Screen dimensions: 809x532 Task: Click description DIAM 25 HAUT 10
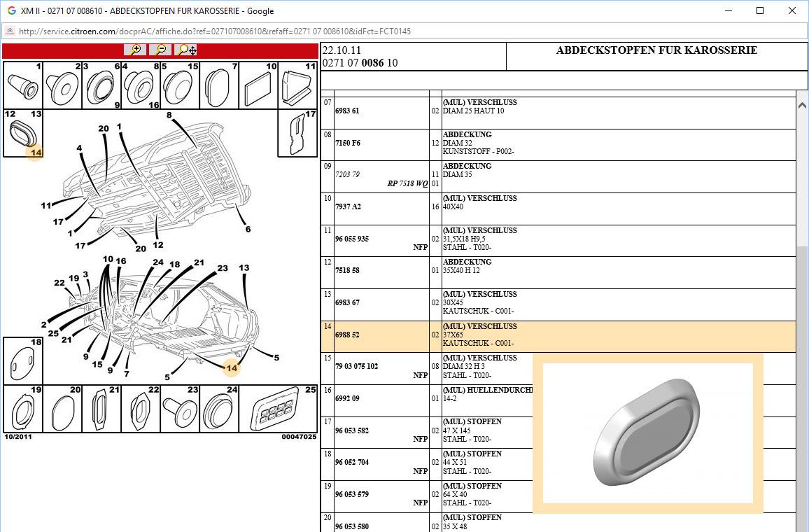click(x=473, y=111)
